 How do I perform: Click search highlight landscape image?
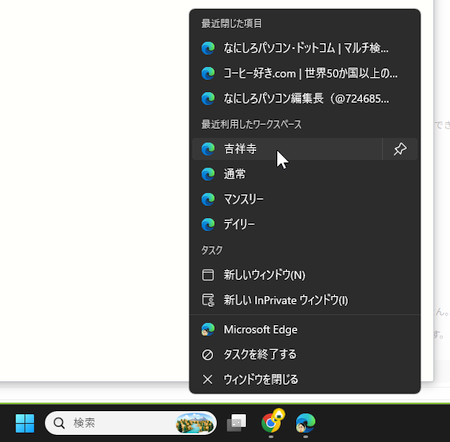[195, 423]
